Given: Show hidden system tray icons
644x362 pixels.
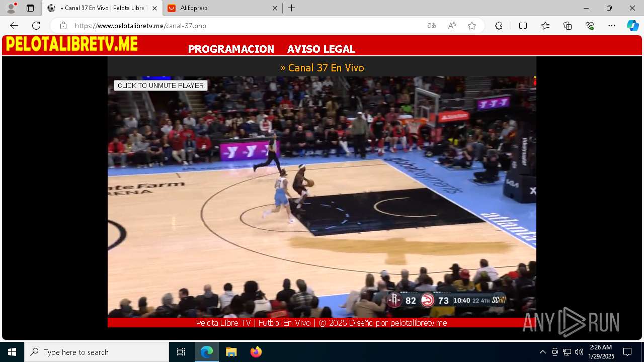Looking at the screenshot, I should (x=542, y=352).
